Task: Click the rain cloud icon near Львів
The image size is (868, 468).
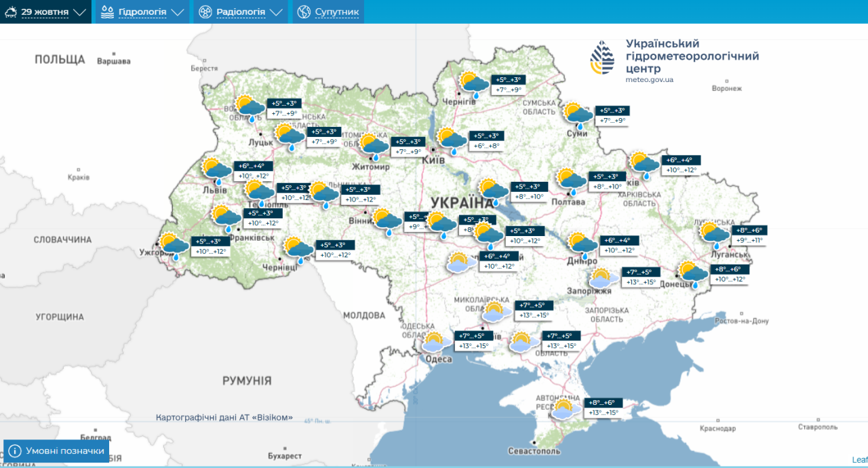Action: [216, 170]
